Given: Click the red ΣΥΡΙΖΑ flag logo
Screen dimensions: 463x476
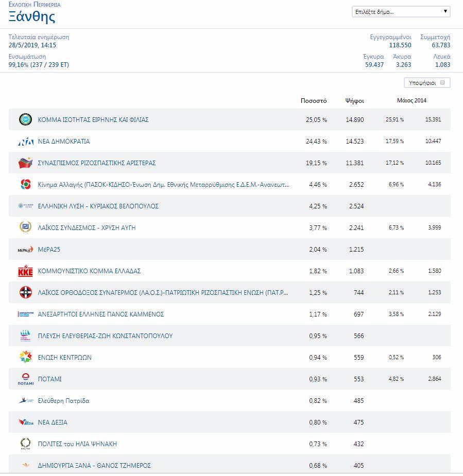Looking at the screenshot, I should tap(25, 163).
